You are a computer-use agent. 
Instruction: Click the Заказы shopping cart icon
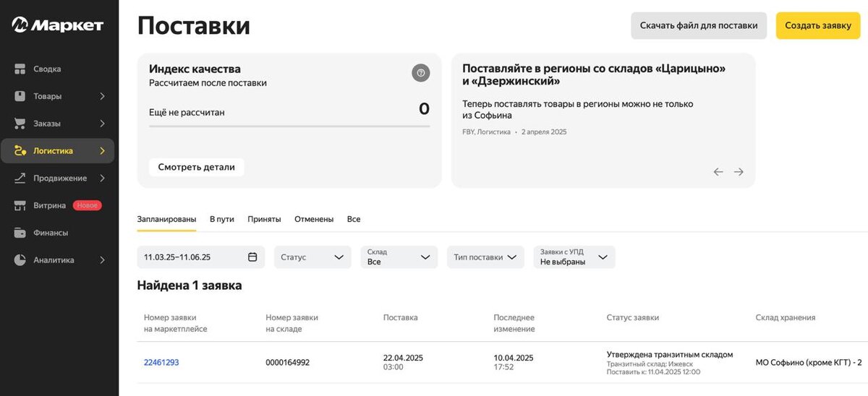click(20, 124)
